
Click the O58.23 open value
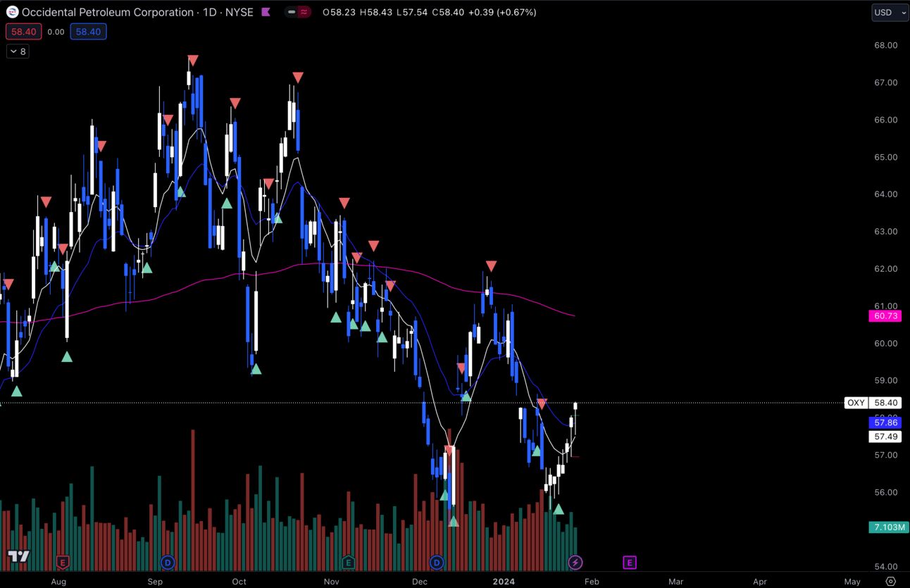338,12
